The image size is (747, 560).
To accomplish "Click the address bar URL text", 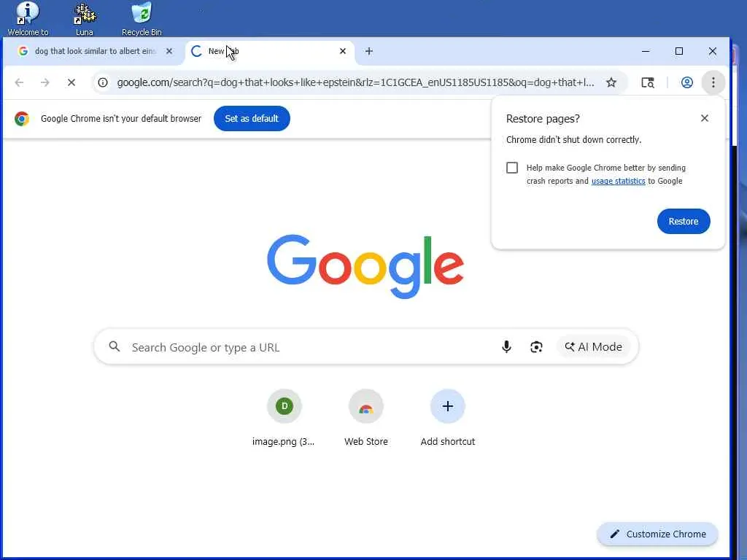I will pos(355,82).
